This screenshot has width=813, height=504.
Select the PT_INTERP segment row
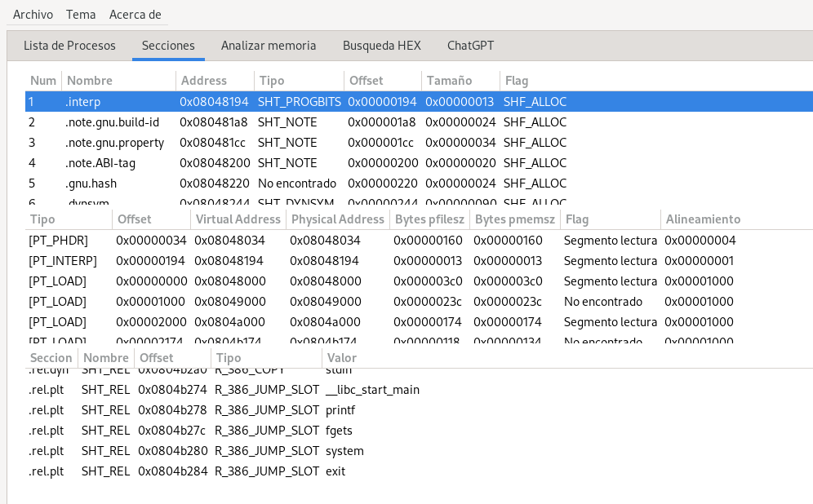(x=63, y=261)
